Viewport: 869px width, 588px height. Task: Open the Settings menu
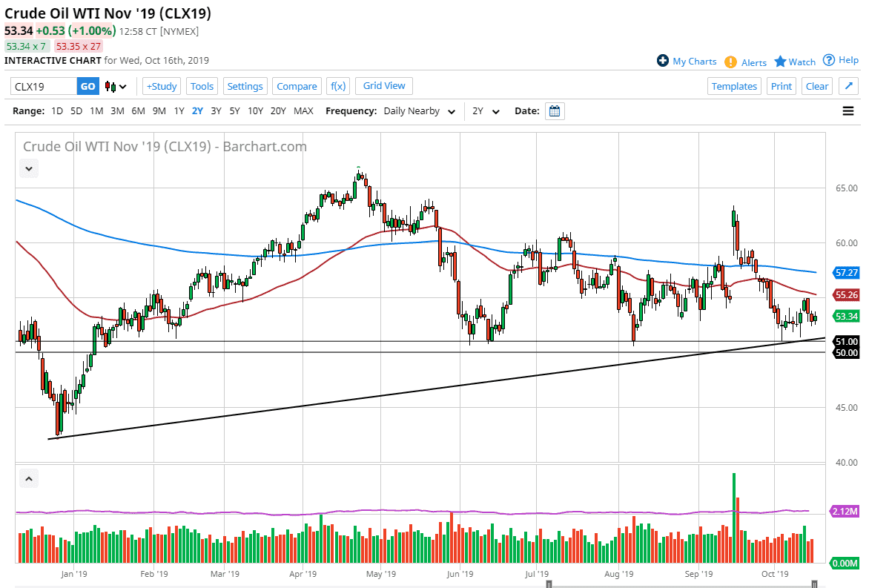click(x=245, y=86)
